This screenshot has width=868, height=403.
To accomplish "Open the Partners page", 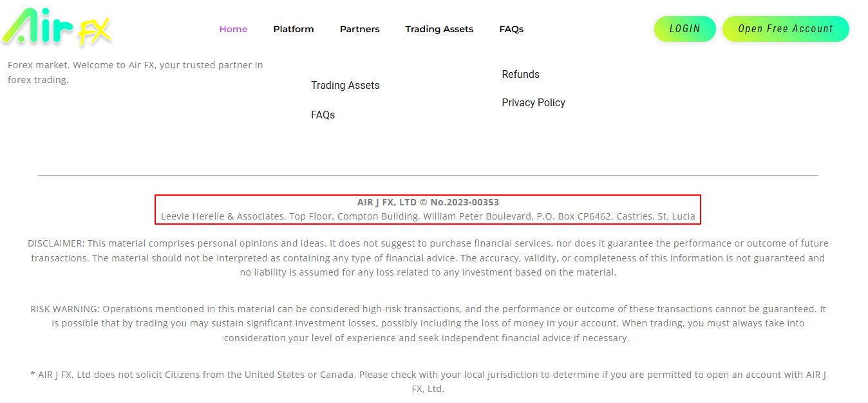I will [x=359, y=29].
